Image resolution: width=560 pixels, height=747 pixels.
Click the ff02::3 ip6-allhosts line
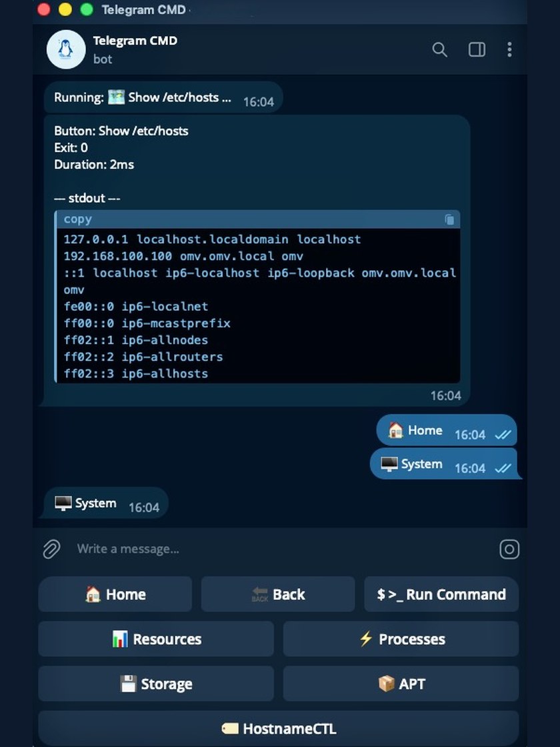point(136,373)
